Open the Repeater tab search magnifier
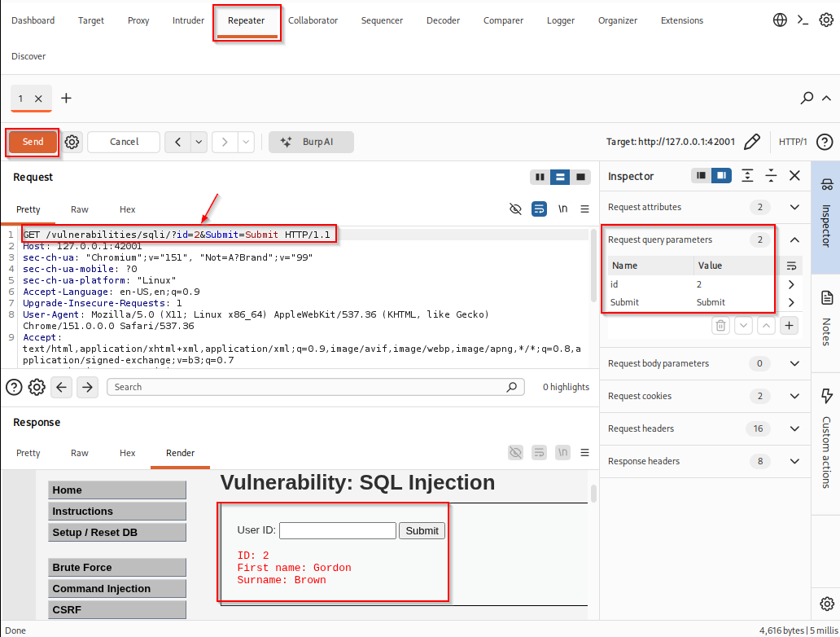Image resolution: width=840 pixels, height=637 pixels. click(807, 98)
